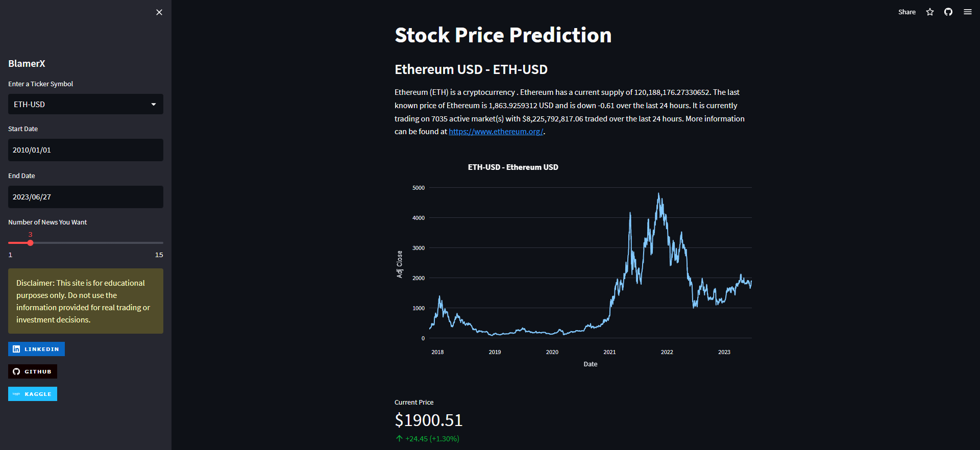
Task: Click the Stock Price Prediction title
Action: click(x=503, y=35)
